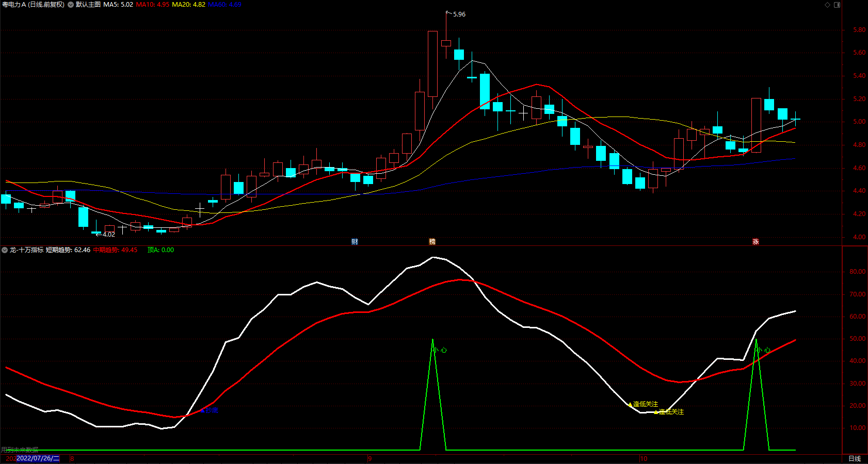Click the 5.80 price axis label
Screen dimensions: 868x464
coord(859,30)
